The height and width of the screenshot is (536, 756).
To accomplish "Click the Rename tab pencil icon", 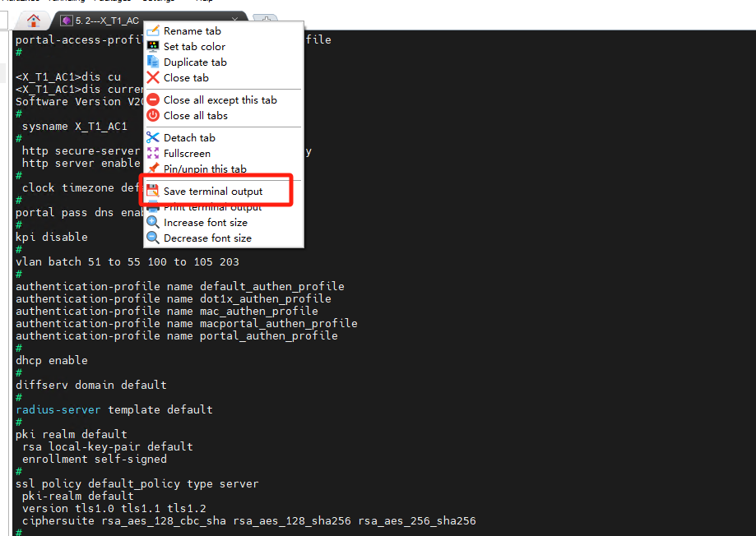I will pyautogui.click(x=153, y=31).
